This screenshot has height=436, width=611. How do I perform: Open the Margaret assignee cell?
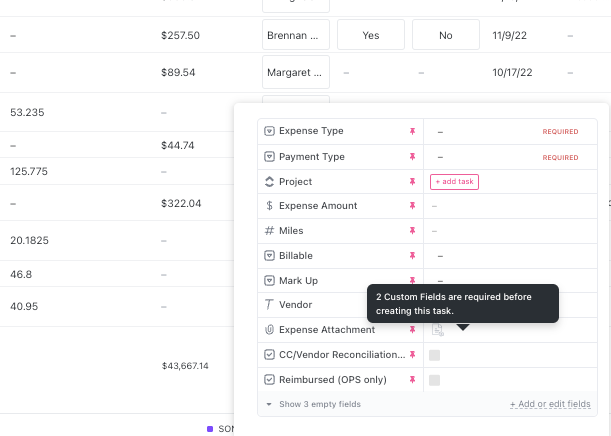coord(295,73)
